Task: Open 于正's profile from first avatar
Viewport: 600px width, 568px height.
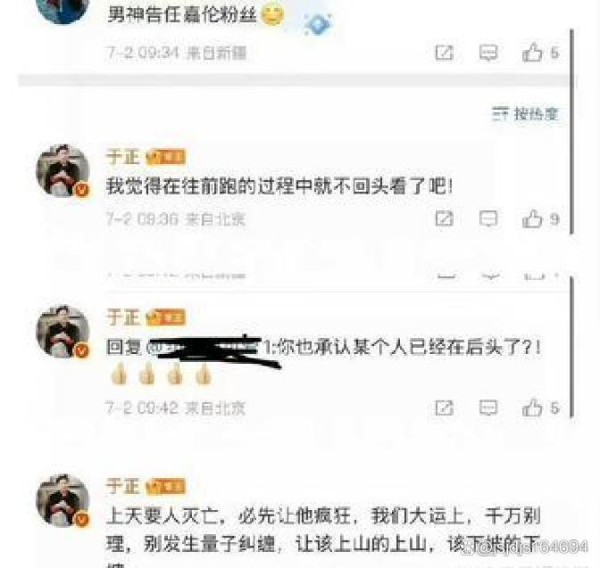Action: [63, 171]
